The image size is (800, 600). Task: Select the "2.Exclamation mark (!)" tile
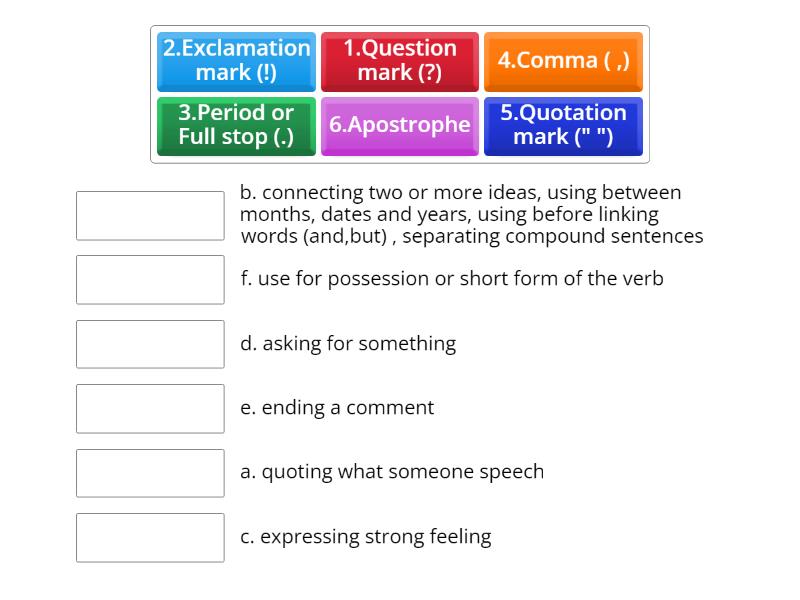[x=236, y=62]
